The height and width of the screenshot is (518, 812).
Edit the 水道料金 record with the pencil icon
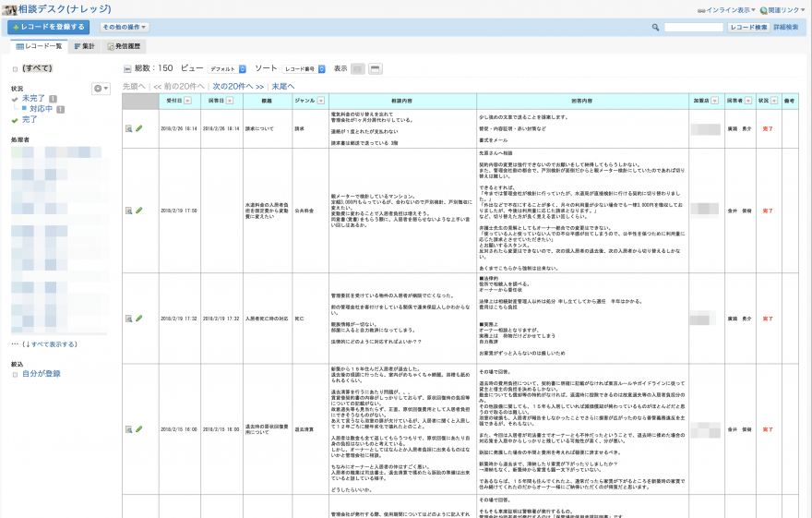(138, 211)
